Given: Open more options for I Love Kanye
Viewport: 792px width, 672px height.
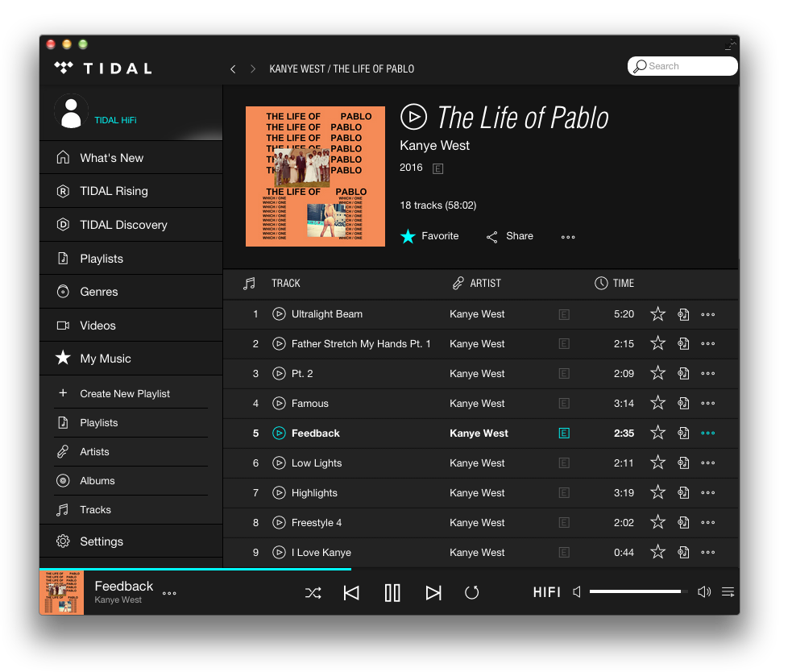Looking at the screenshot, I should point(707,553).
